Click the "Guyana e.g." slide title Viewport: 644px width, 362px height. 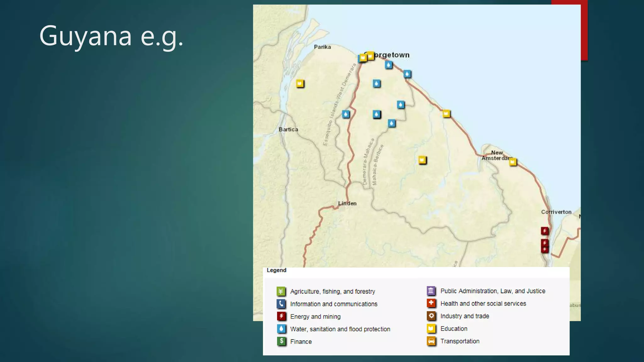click(111, 36)
